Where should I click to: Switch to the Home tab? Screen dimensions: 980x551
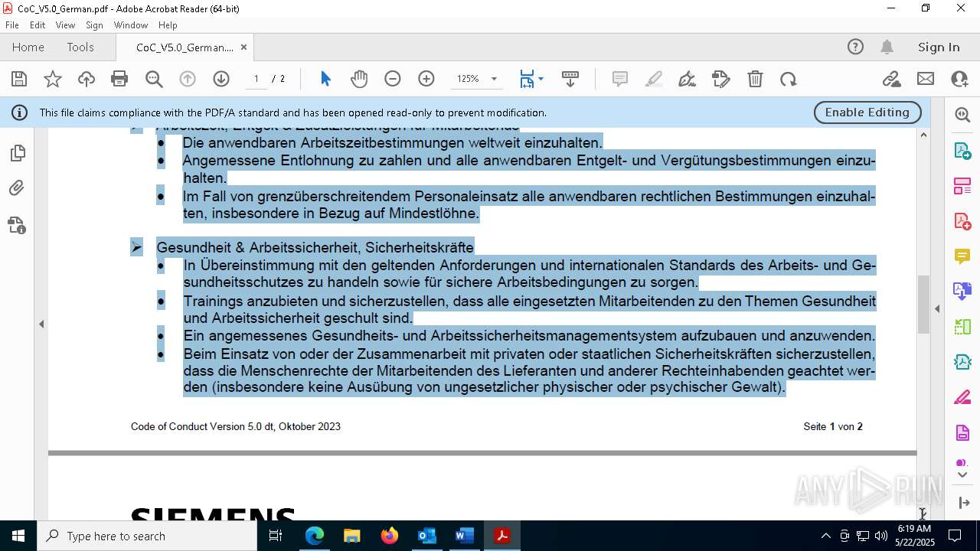pyautogui.click(x=28, y=47)
